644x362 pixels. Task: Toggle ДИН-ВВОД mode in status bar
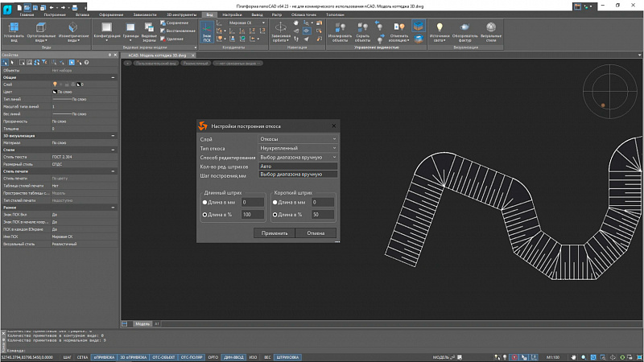click(x=233, y=357)
